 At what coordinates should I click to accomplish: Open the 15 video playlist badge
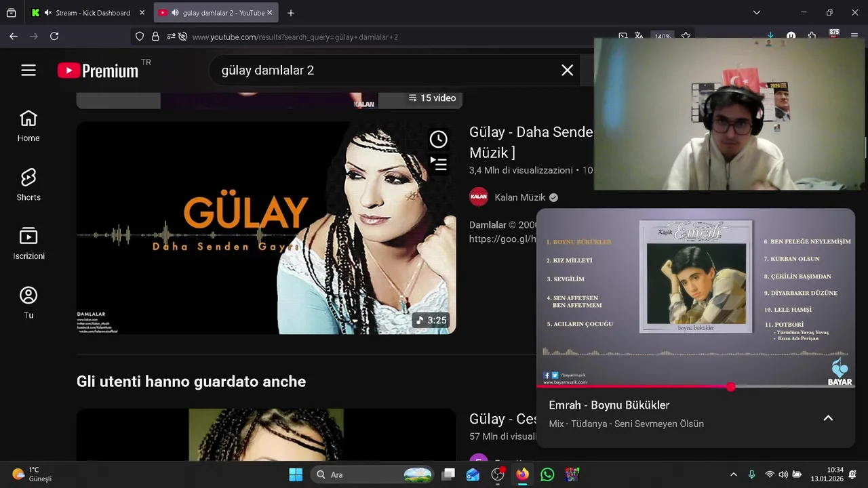click(432, 98)
